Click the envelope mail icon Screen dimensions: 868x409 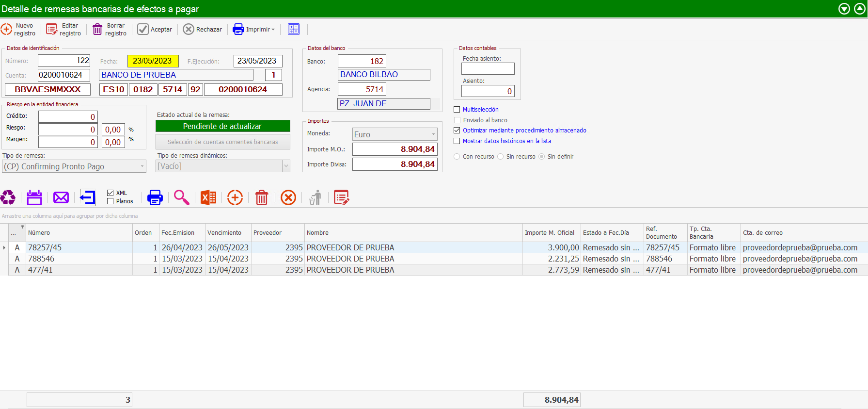tap(61, 197)
